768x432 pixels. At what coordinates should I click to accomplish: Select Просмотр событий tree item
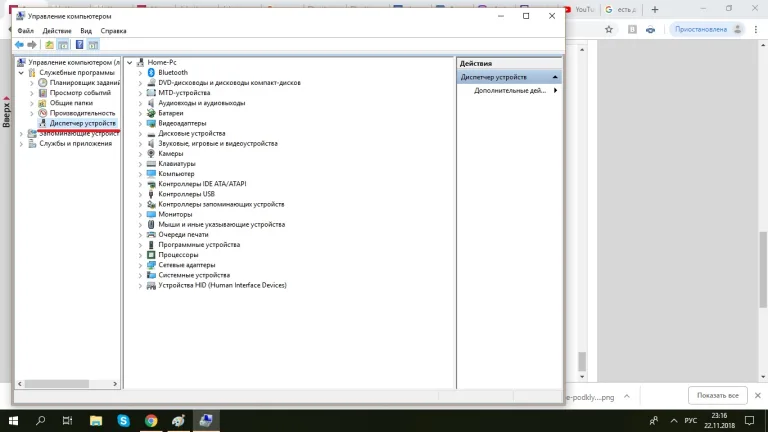pyautogui.click(x=80, y=93)
